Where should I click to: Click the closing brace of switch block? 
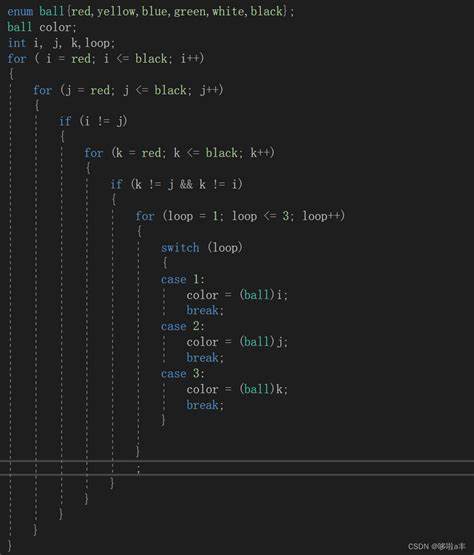[163, 420]
